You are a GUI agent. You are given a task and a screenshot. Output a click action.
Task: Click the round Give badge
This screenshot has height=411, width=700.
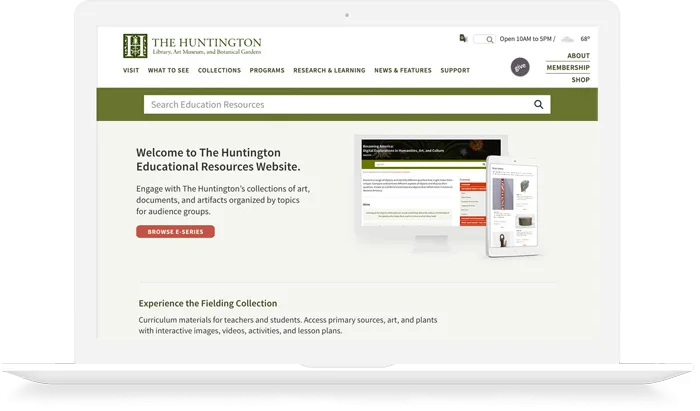pyautogui.click(x=520, y=67)
